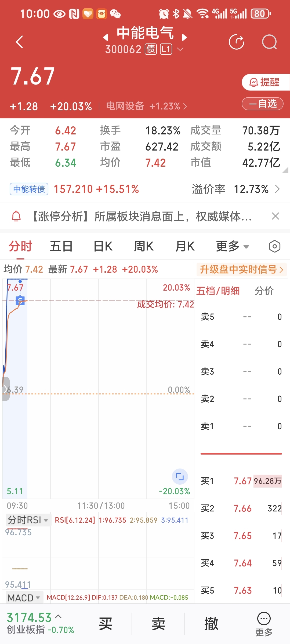The width and height of the screenshot is (290, 644).
Task: Open chart settings hexagon icon
Action: (x=274, y=246)
